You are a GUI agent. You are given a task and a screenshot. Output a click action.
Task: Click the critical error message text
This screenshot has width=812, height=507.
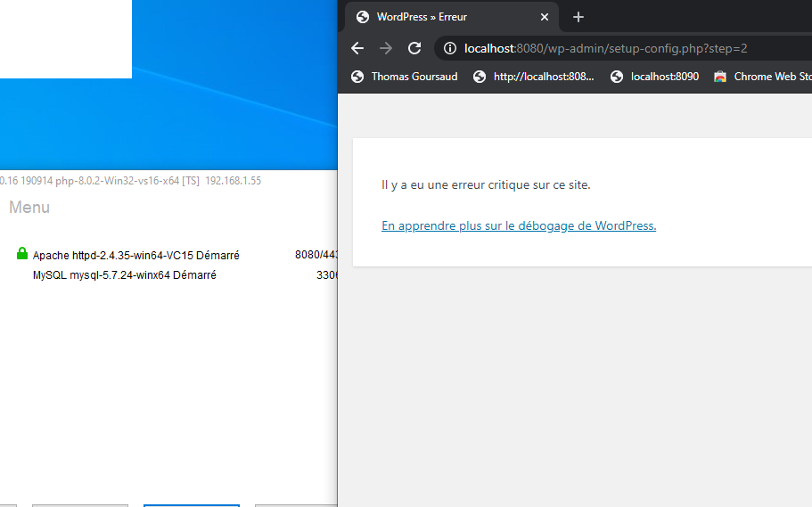486,184
